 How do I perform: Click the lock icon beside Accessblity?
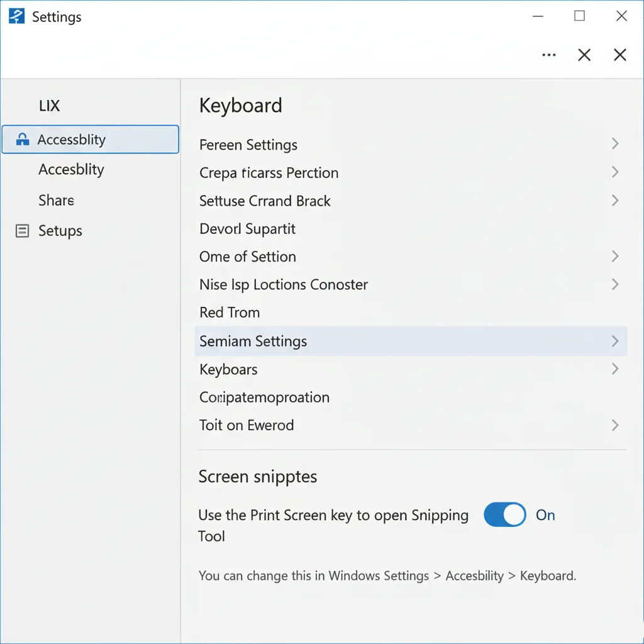coord(22,140)
